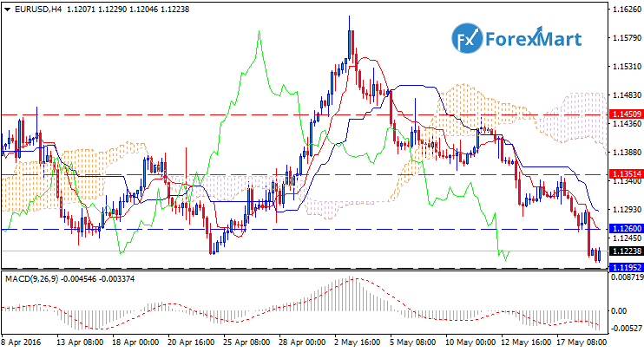Click the 1.16260 value on price scale
The height and width of the screenshot is (352, 644).
pos(625,10)
